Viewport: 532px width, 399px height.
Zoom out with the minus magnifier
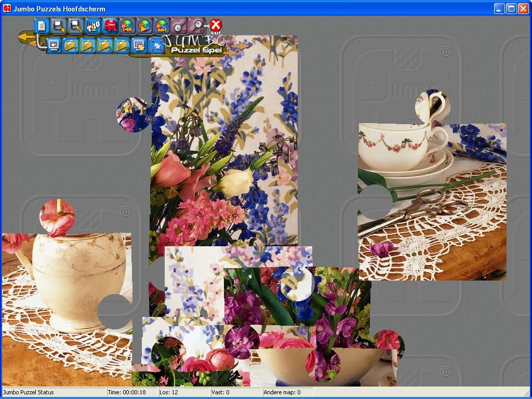point(179,25)
